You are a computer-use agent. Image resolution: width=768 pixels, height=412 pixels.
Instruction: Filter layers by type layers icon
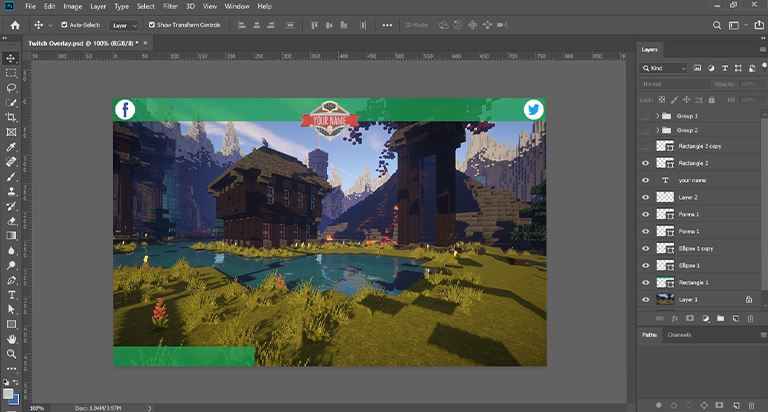coord(724,68)
